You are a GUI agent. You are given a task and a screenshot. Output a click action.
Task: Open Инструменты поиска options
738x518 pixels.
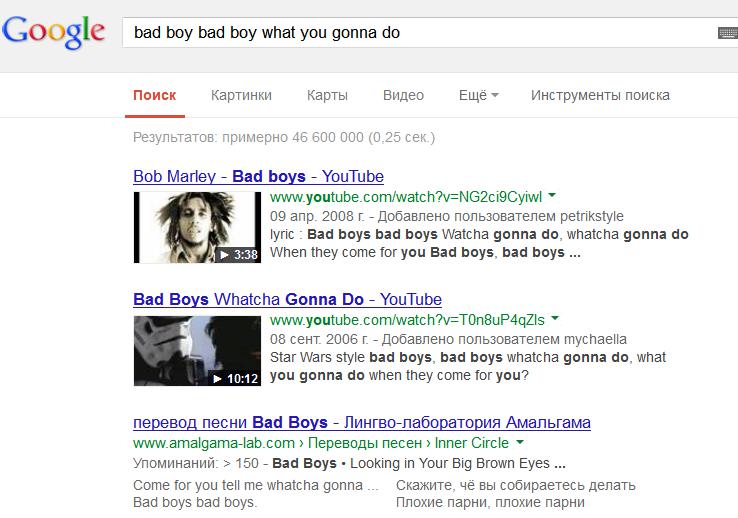pos(600,96)
